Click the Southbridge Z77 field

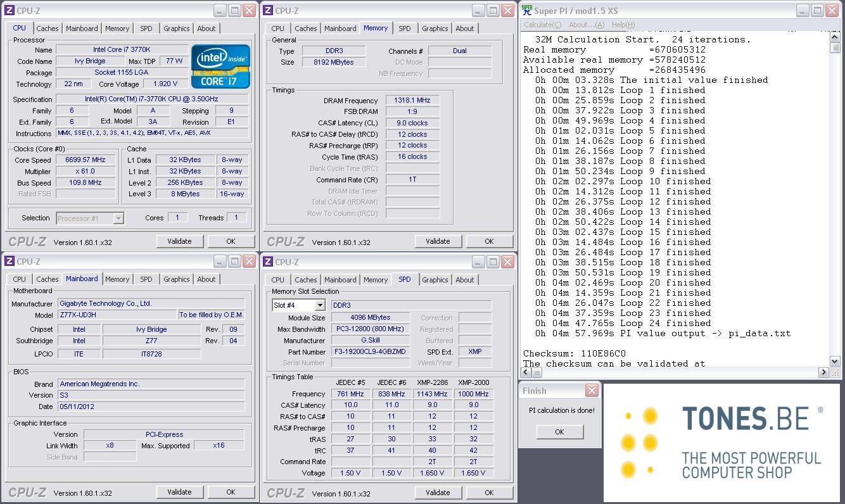point(151,341)
